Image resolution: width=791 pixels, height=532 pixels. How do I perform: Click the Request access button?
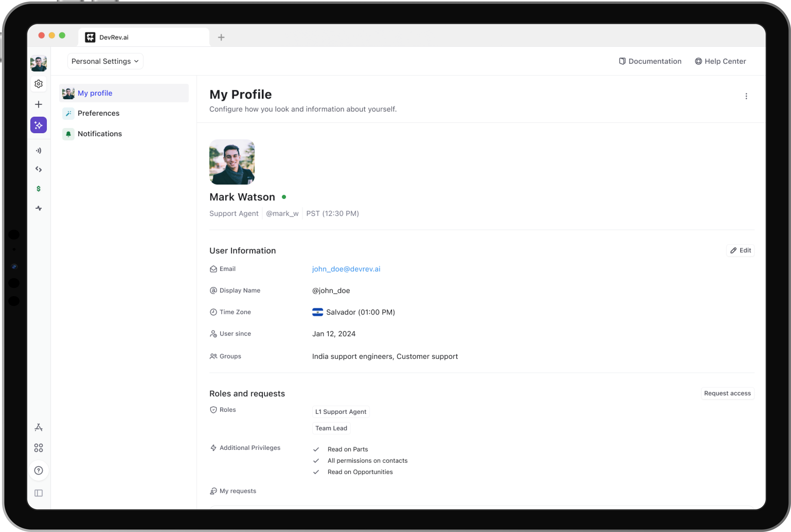click(727, 393)
